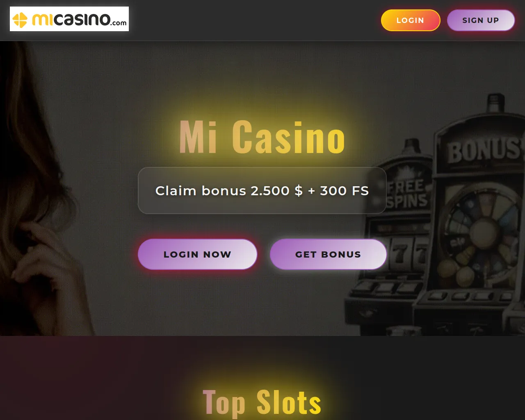Viewport: 525px width, 420px height.
Task: Click the Top Slots section heading
Action: tap(262, 402)
